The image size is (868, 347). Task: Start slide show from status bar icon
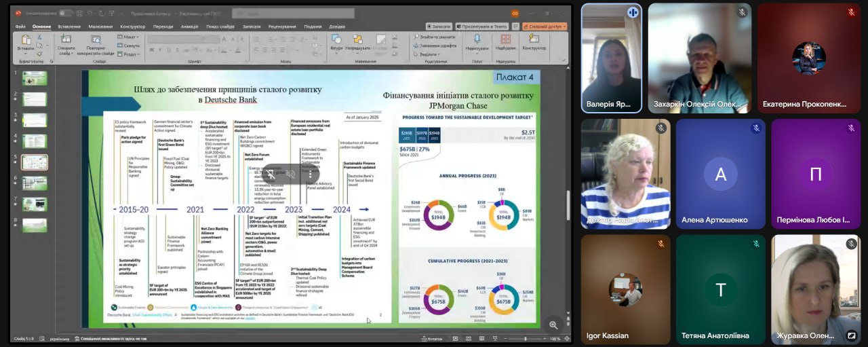(494, 338)
